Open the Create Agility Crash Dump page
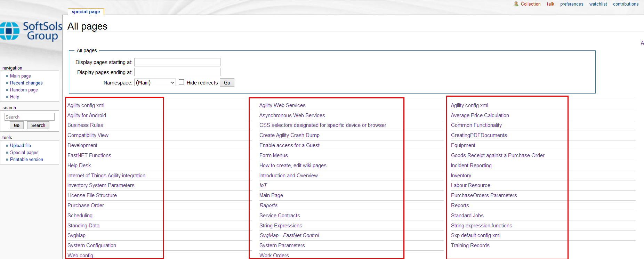This screenshot has width=644, height=259. (289, 135)
